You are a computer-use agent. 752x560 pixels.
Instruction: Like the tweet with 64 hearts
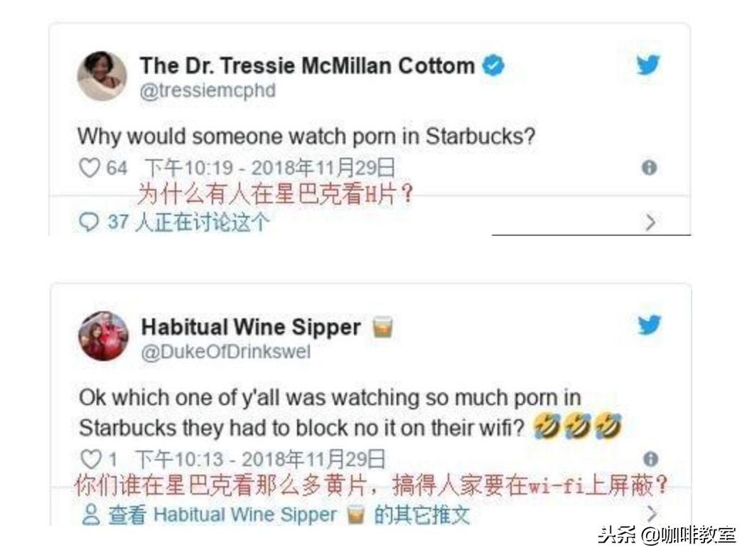pos(90,168)
